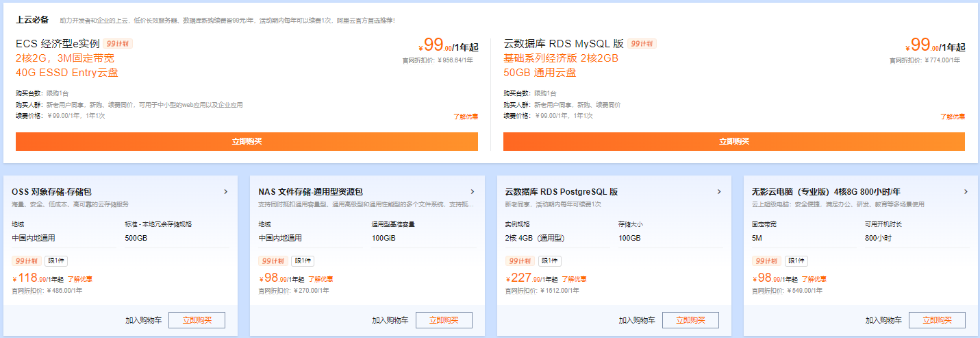Screen dimensions: 980x338
Task: Click the ECS 经济型e实例 title
Action: [x=58, y=44]
